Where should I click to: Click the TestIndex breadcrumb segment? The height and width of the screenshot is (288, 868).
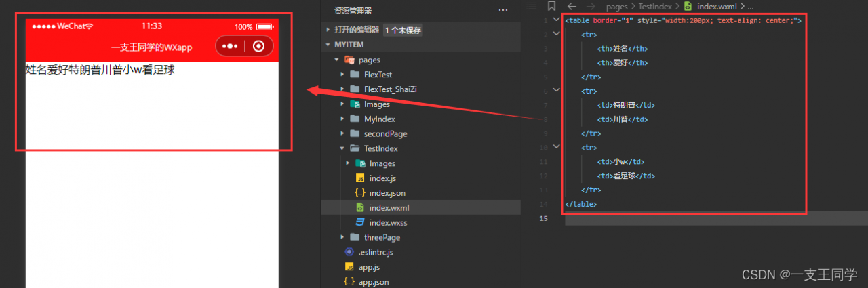tap(655, 6)
